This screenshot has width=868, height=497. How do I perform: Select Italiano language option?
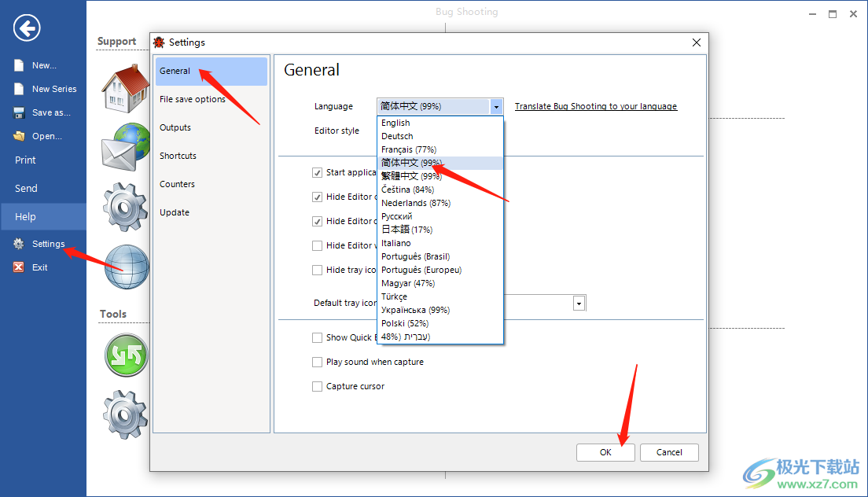tap(440, 243)
